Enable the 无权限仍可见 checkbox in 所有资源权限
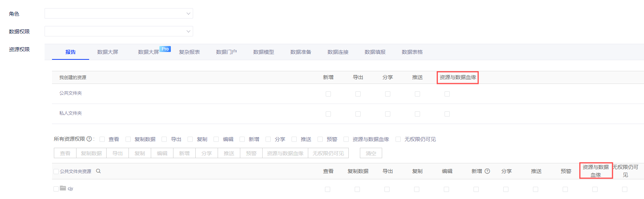 [398, 139]
